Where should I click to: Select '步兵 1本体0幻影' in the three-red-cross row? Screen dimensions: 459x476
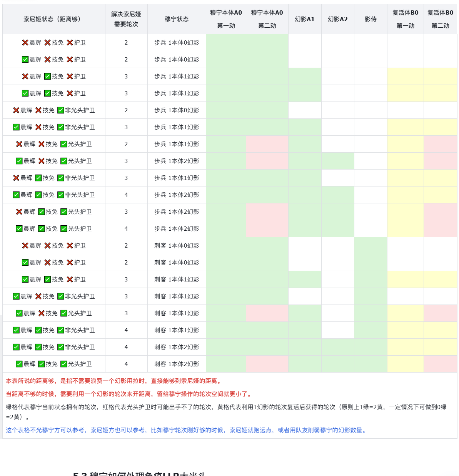(177, 43)
